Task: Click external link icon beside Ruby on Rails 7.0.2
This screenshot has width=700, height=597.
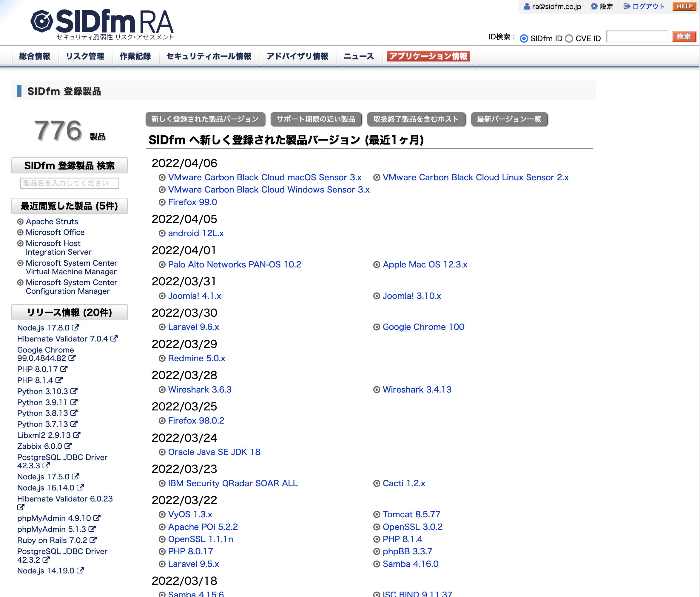Action: point(93,540)
